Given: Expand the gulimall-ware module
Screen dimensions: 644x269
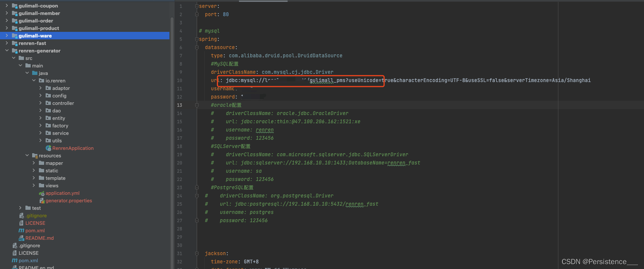Looking at the screenshot, I should (7, 36).
